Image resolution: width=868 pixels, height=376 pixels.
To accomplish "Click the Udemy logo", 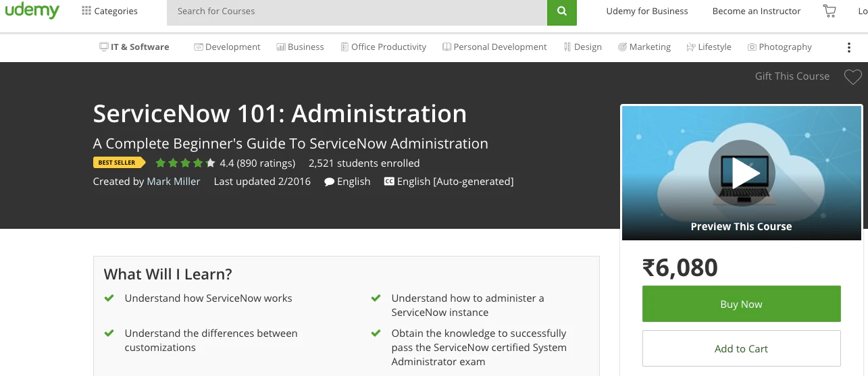I will (x=32, y=11).
